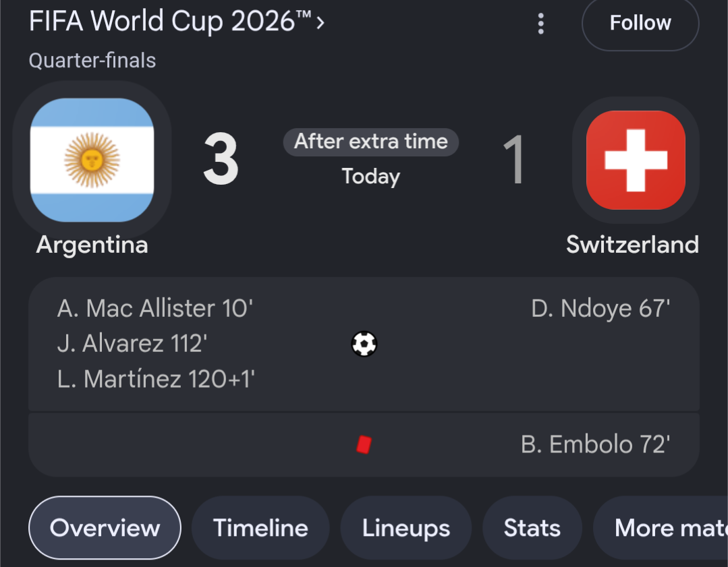Open the More matches tab
The height and width of the screenshot is (567, 728).
point(661,528)
